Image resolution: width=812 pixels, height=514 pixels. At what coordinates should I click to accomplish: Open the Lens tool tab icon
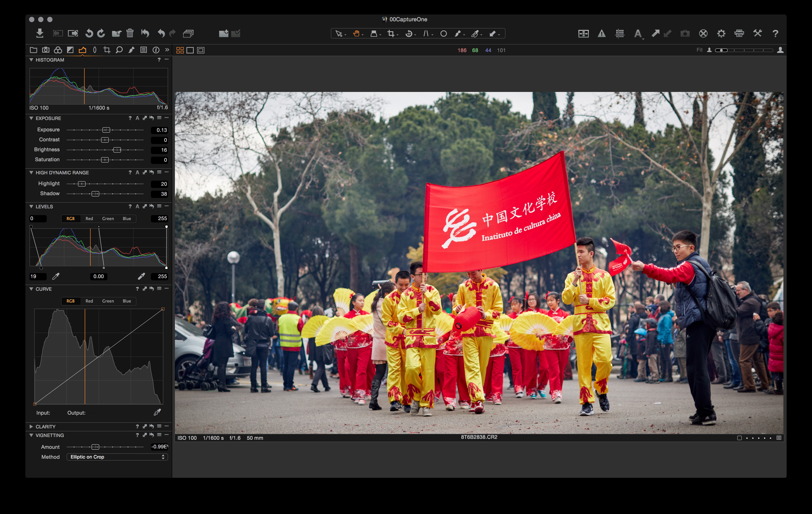click(x=95, y=50)
